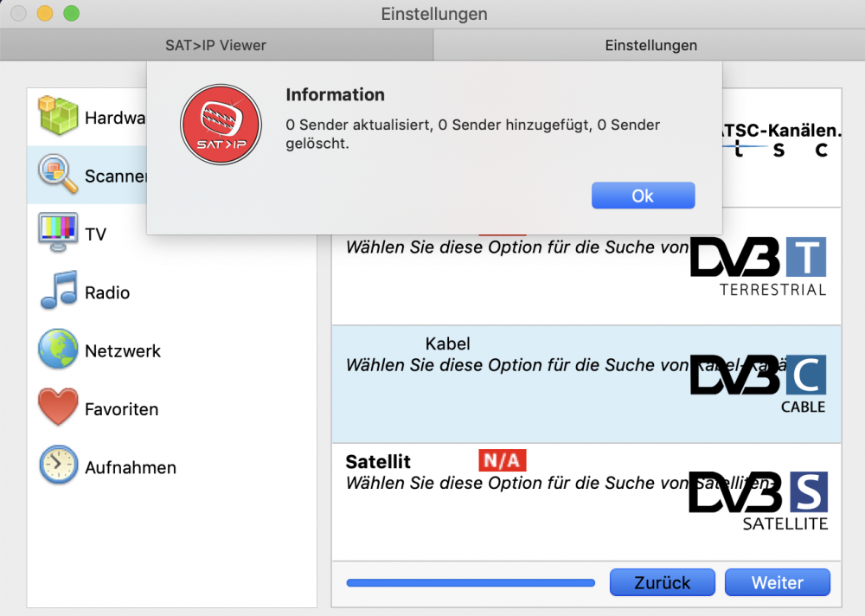Select the Radio music note icon

point(58,291)
